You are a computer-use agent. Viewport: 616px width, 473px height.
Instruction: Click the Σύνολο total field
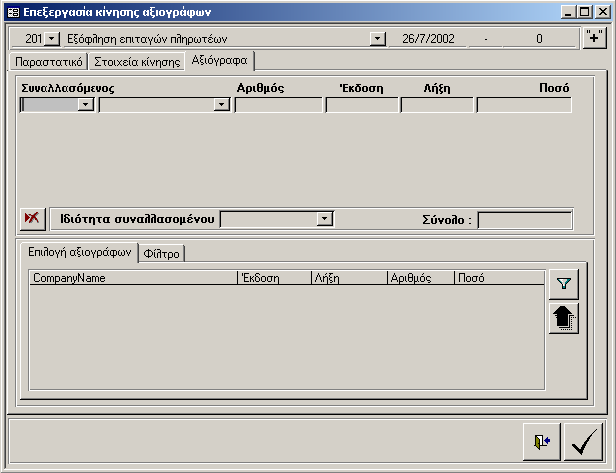point(524,220)
